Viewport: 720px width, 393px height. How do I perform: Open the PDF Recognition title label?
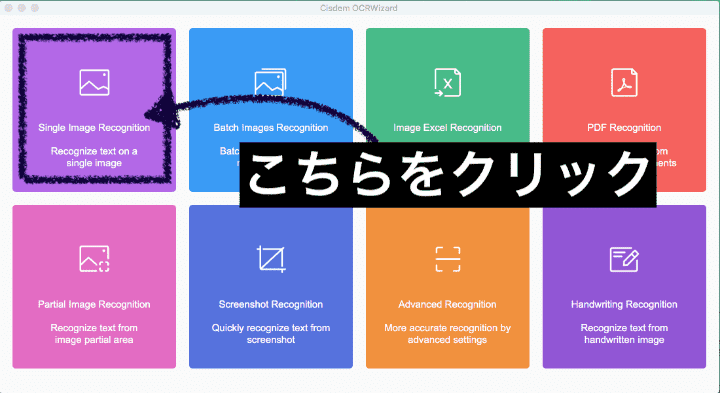624,128
